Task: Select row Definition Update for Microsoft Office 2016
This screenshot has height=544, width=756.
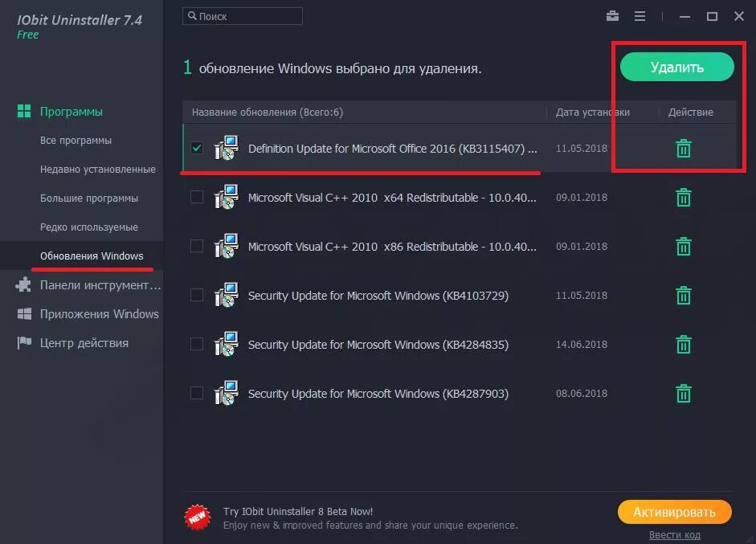Action: (460, 148)
